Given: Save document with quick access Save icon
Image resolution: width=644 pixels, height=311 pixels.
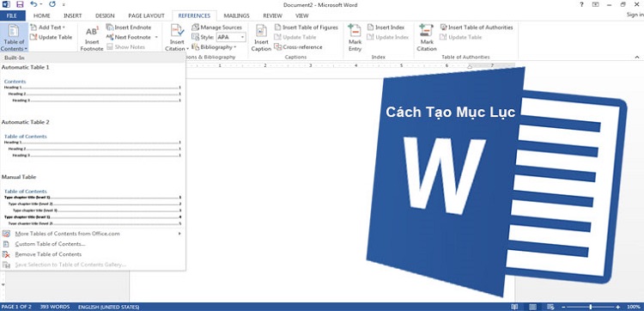Looking at the screenshot, I should 20,5.
